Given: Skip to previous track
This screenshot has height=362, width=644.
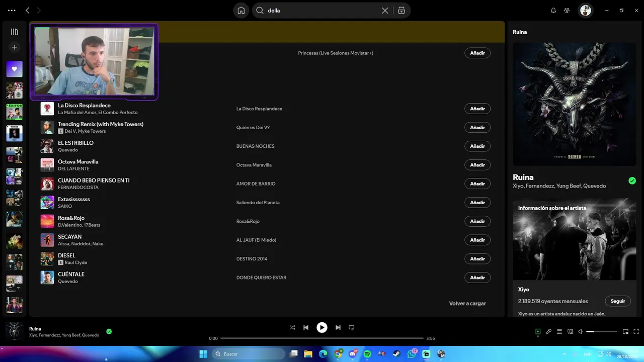Looking at the screenshot, I should click(x=306, y=327).
